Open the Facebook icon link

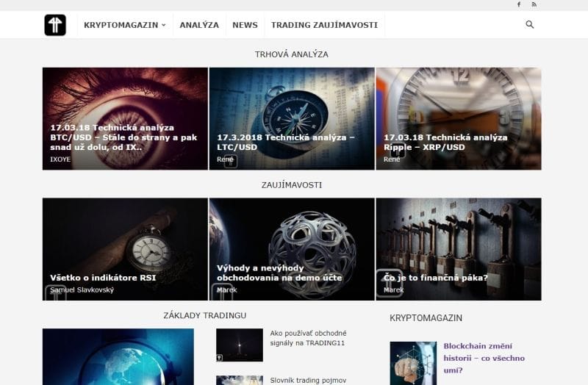click(519, 4)
